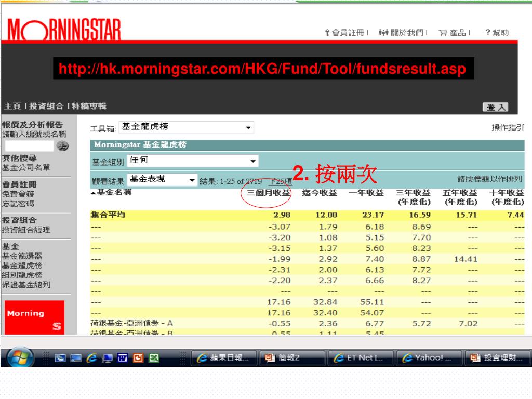Open 特稿專輯 in navigation bar

point(89,106)
